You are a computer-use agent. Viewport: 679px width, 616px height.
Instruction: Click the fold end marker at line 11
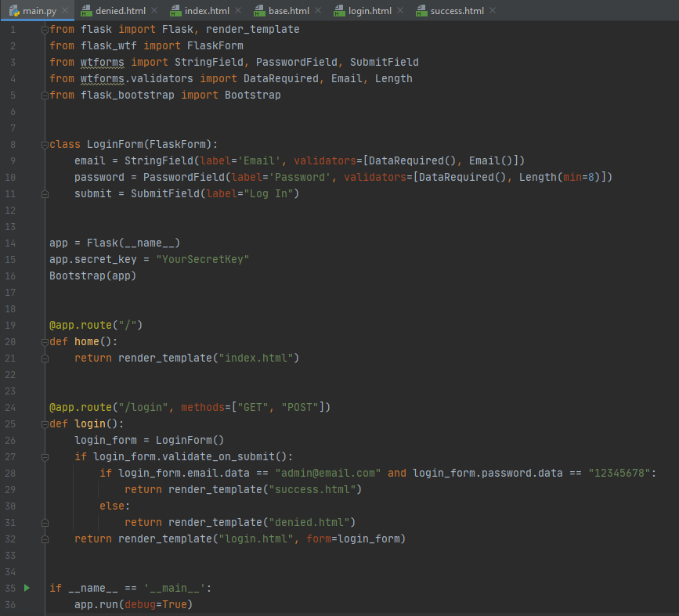(45, 194)
